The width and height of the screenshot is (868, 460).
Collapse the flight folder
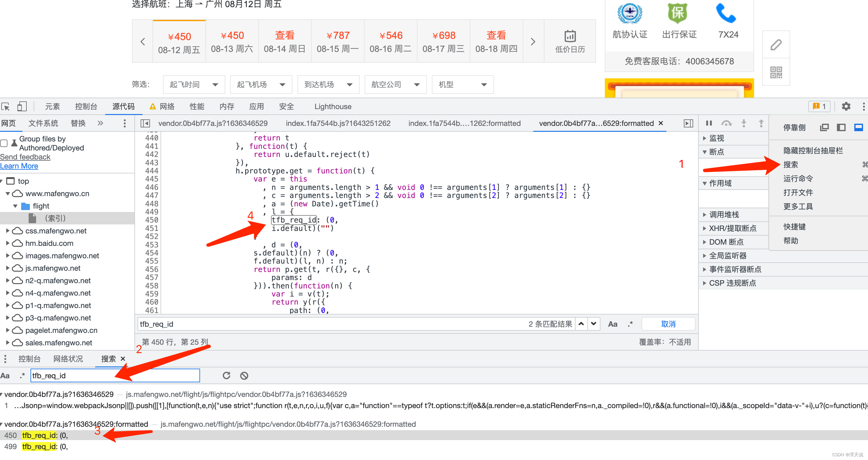pos(15,206)
